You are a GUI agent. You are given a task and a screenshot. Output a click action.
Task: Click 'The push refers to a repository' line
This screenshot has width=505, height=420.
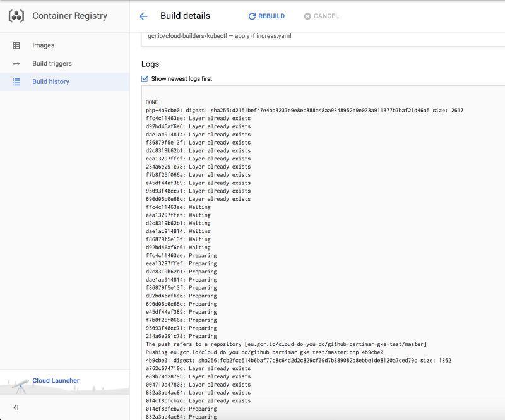pos(287,344)
